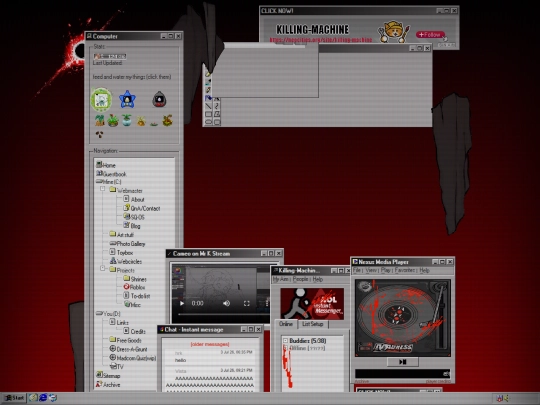Open Play menu in Nexus Media Player
The height and width of the screenshot is (405, 540).
(x=385, y=270)
